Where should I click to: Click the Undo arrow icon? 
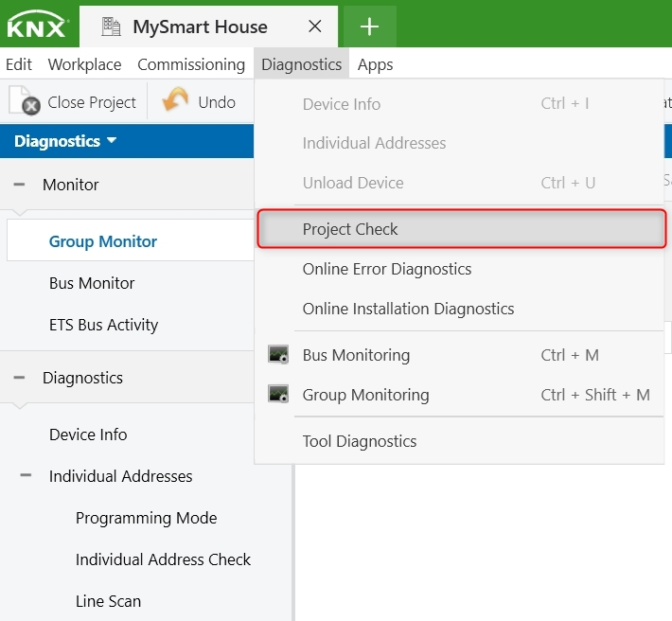point(175,99)
